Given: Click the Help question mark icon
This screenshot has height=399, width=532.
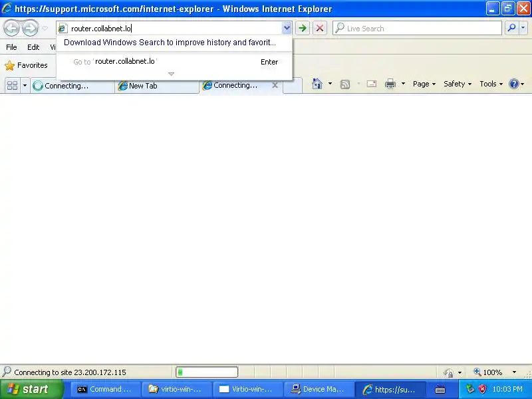Looking at the screenshot, I should [x=514, y=84].
